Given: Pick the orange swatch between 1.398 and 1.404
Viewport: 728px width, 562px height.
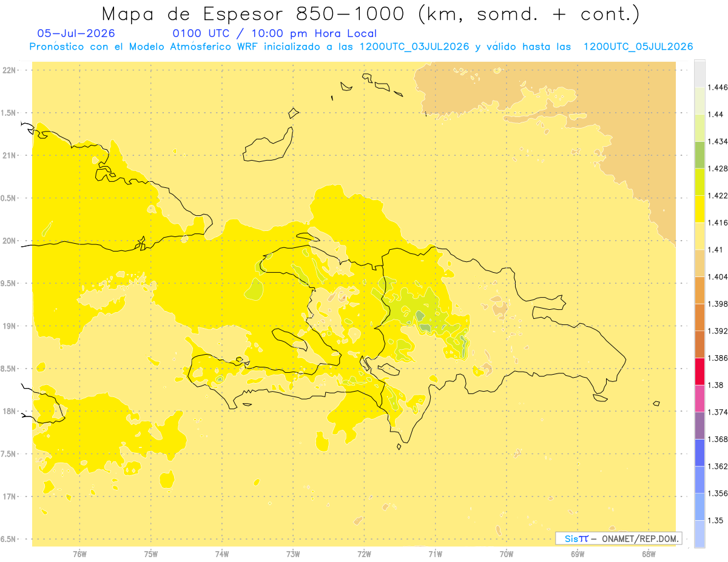Looking at the screenshot, I should coord(699,290).
